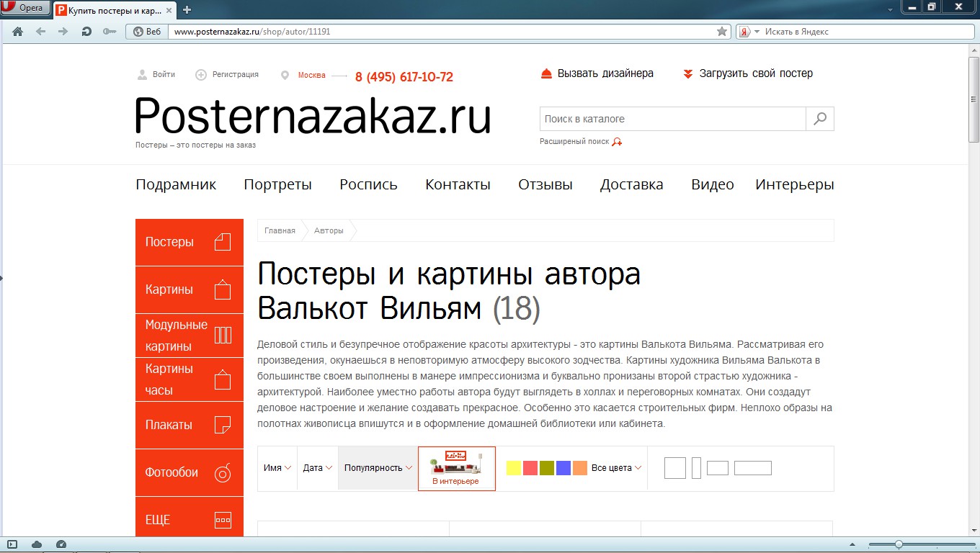This screenshot has height=553, width=980.
Task: Open the Портреты menu item
Action: [277, 184]
